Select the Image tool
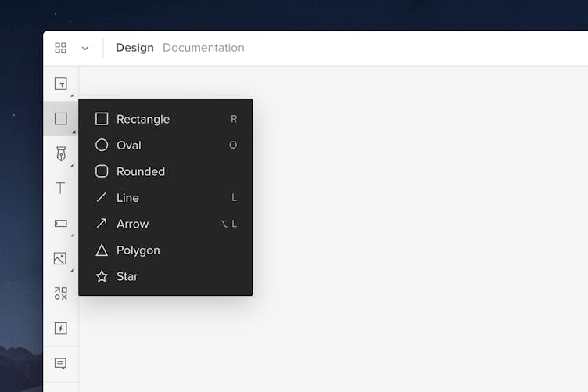This screenshot has height=392, width=588. click(x=60, y=258)
